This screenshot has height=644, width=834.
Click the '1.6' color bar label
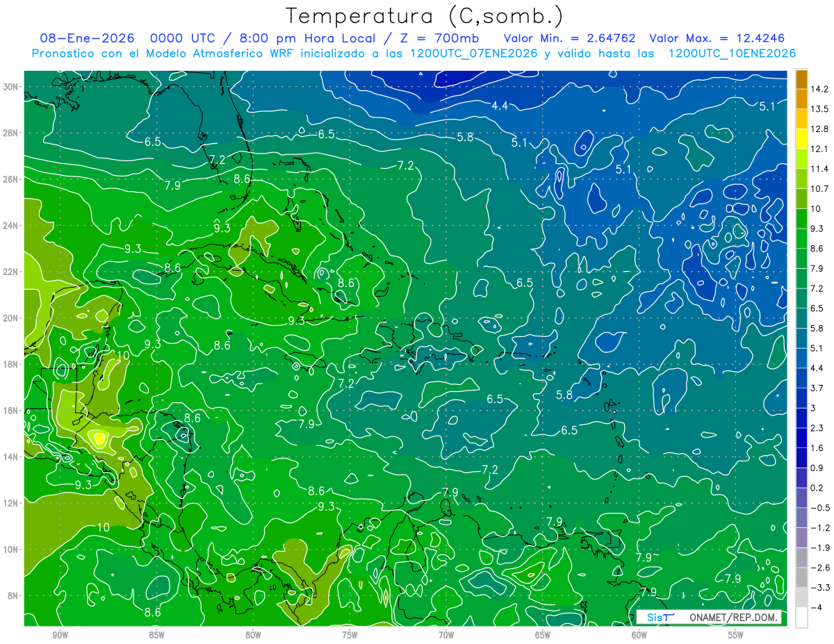click(817, 448)
